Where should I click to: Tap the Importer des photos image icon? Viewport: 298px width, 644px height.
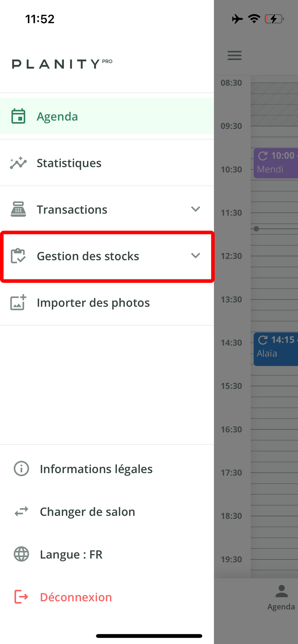point(18,302)
